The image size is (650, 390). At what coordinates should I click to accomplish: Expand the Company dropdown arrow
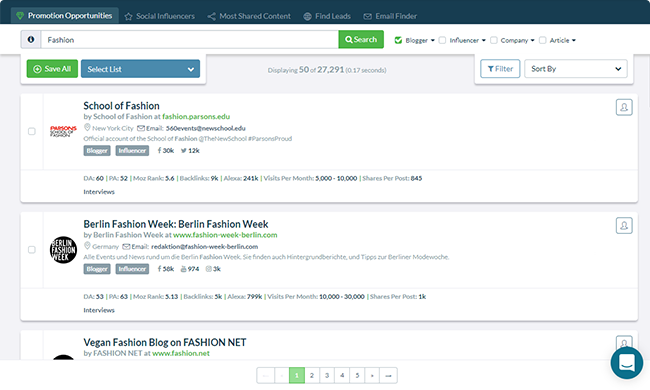pos(533,41)
